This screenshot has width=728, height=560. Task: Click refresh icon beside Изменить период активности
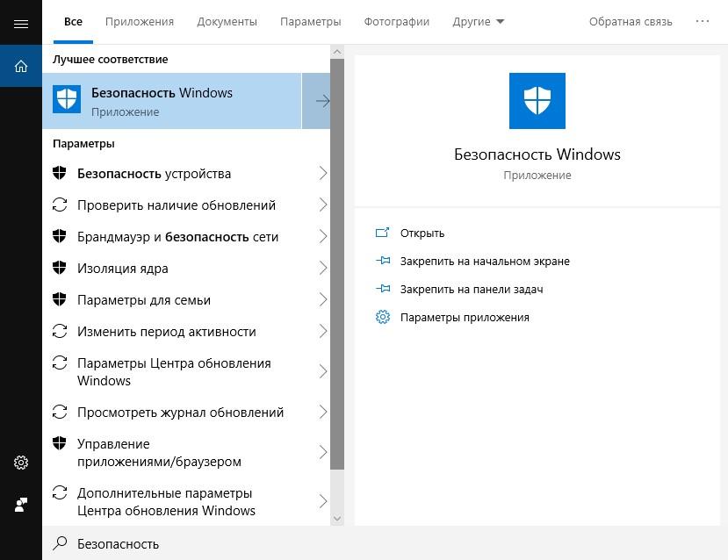click(60, 331)
